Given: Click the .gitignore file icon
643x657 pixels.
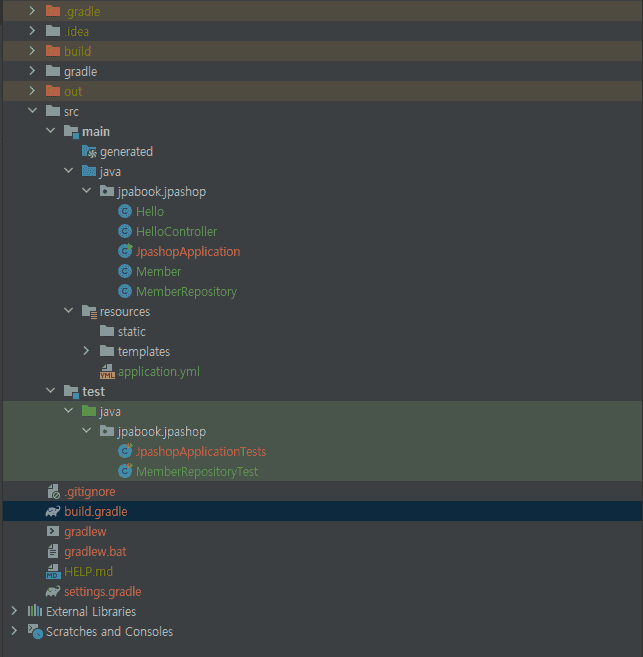Looking at the screenshot, I should 53,491.
